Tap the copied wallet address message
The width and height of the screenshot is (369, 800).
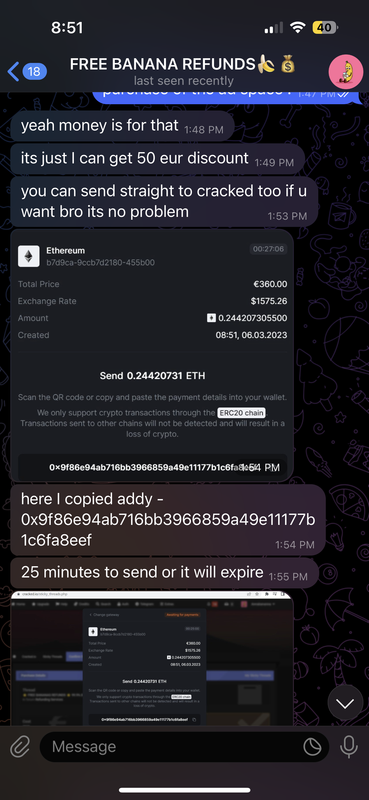coord(168,519)
